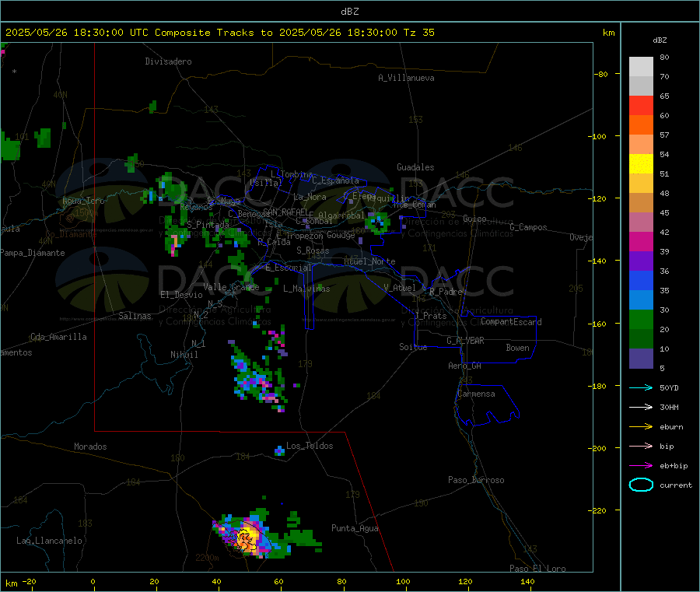Viewport: 700px width, 592px height.
Task: Click the G_ALVEAR place label
Action: click(x=465, y=341)
